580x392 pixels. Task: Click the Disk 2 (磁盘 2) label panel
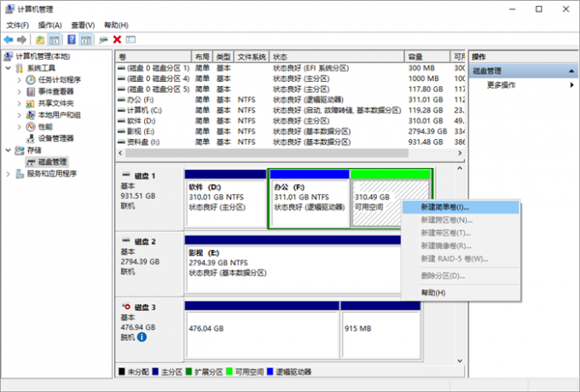tap(149, 263)
